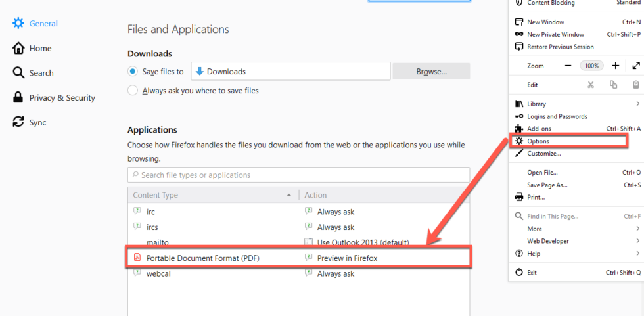Click the Downloads folder path field
Image resolution: width=644 pixels, height=316 pixels.
click(x=290, y=72)
